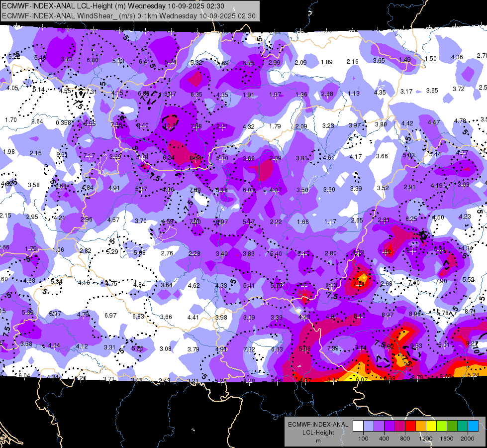The height and width of the screenshot is (448, 487).
Task: Click the 3.23 map value
Action: tap(328, 126)
